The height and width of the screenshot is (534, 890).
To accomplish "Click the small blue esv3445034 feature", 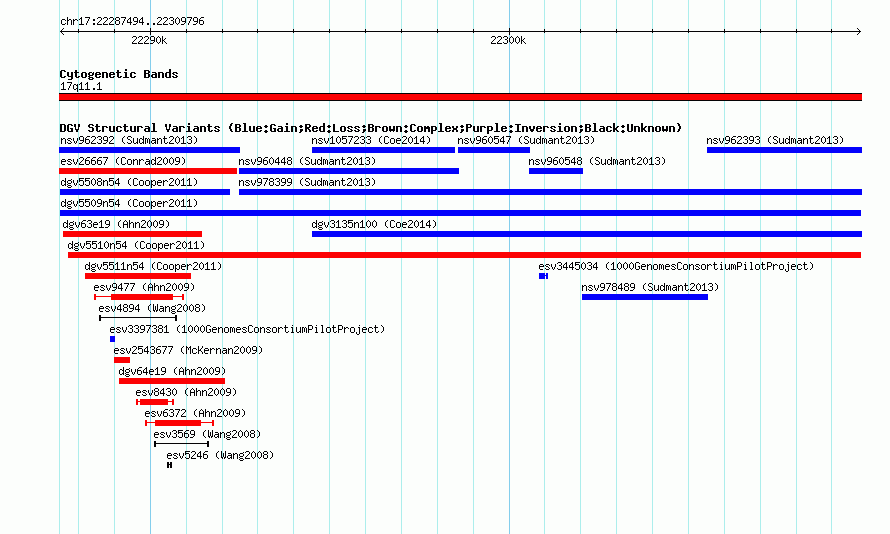I will point(543,276).
